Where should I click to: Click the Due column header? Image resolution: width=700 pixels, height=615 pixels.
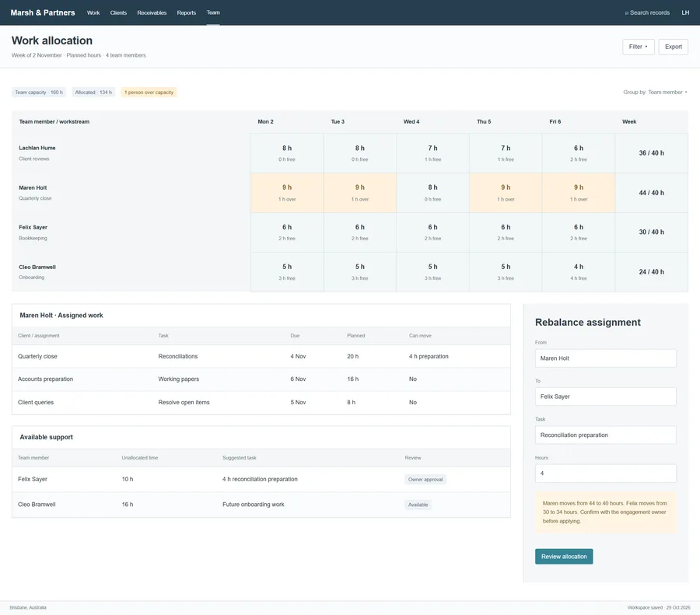pyautogui.click(x=295, y=336)
